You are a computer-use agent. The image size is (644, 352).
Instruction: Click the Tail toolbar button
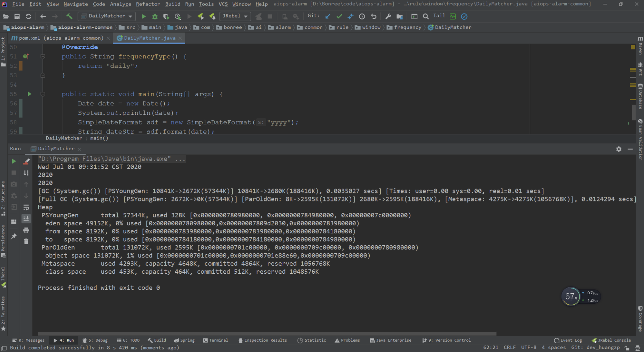pyautogui.click(x=439, y=16)
